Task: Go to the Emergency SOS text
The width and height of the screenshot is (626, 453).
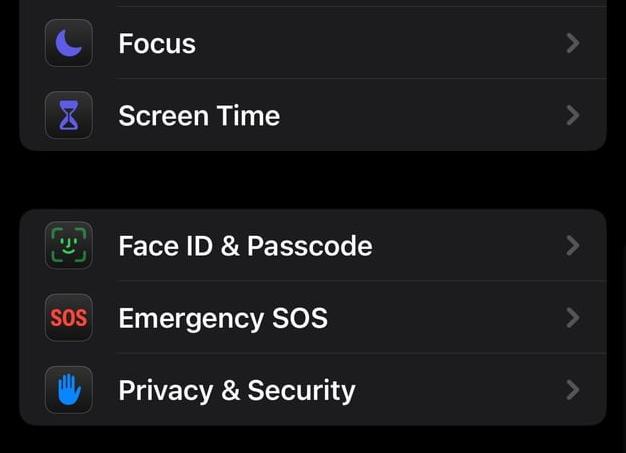Action: [x=223, y=319]
